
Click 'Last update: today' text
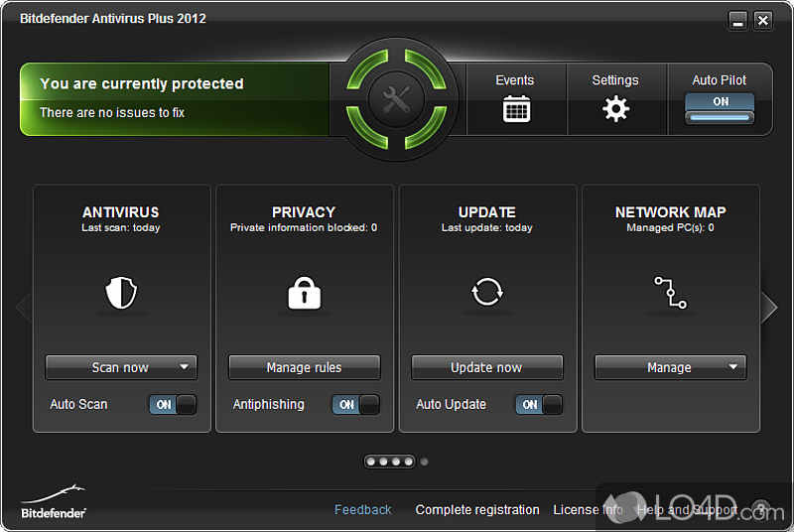[x=487, y=227]
